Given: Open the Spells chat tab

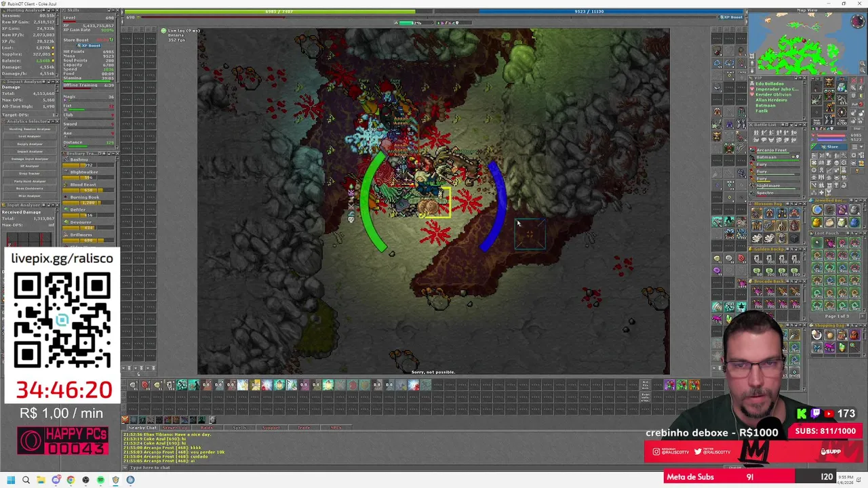Looking at the screenshot, I should pyautogui.click(x=239, y=428).
